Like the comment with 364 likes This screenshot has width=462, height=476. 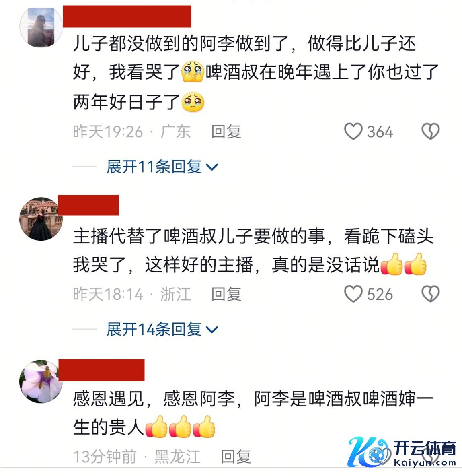pyautogui.click(x=353, y=132)
